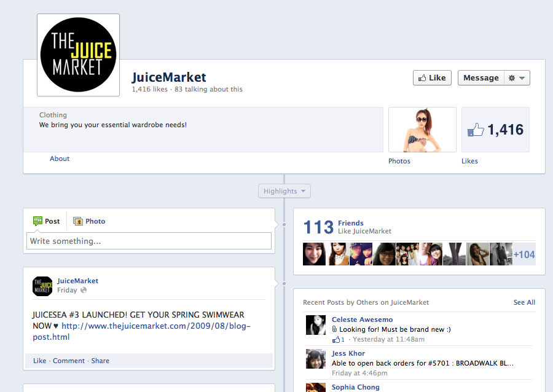Click the 113 friends count
Image resolution: width=553 pixels, height=392 pixels.
click(318, 227)
